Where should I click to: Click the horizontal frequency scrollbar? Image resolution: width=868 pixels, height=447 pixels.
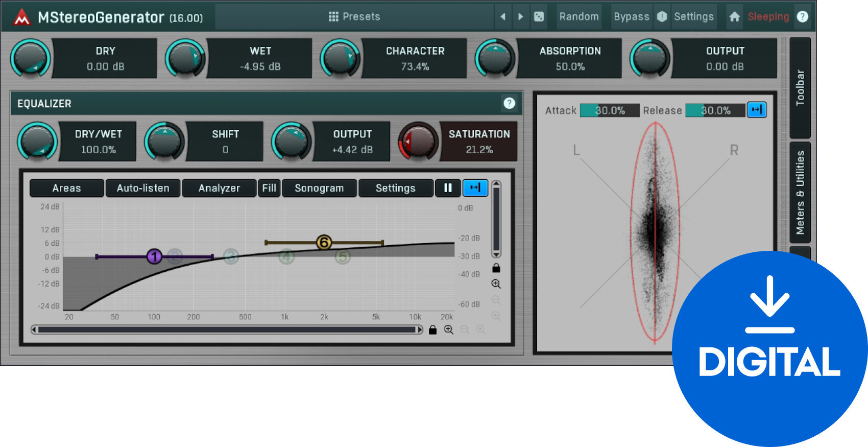coord(227,330)
